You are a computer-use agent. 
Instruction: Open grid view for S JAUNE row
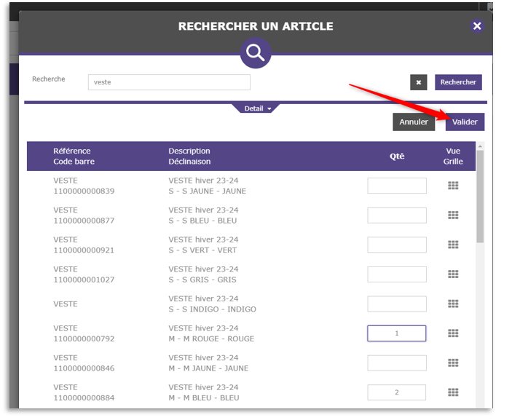pos(453,186)
